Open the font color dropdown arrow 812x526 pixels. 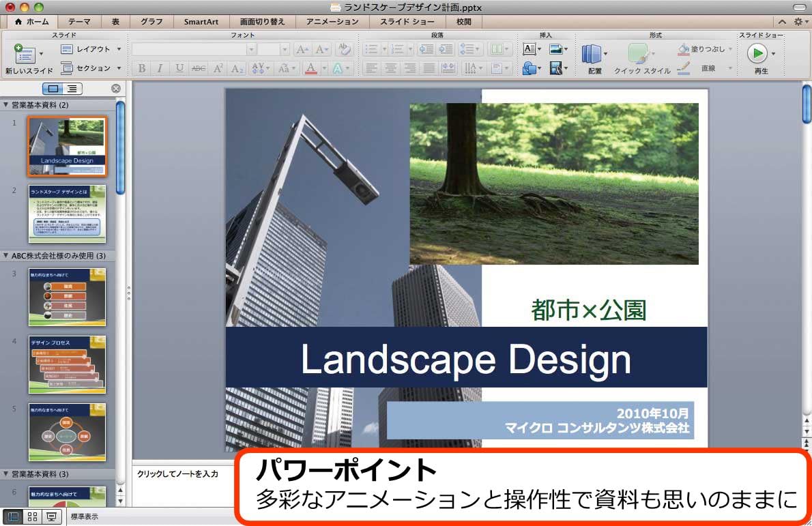(323, 68)
